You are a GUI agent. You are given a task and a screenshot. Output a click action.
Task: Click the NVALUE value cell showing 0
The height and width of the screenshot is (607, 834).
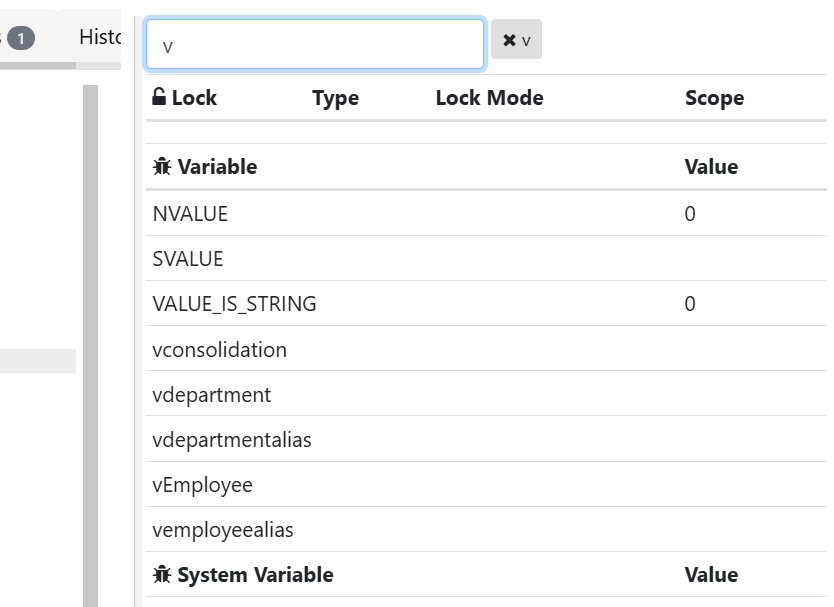pos(690,214)
